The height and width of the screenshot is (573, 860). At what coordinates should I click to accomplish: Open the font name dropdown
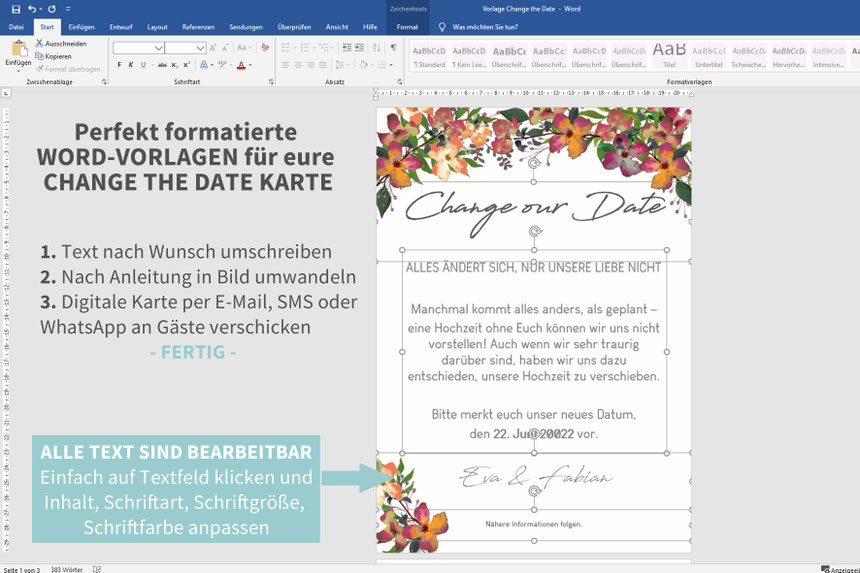[159, 48]
